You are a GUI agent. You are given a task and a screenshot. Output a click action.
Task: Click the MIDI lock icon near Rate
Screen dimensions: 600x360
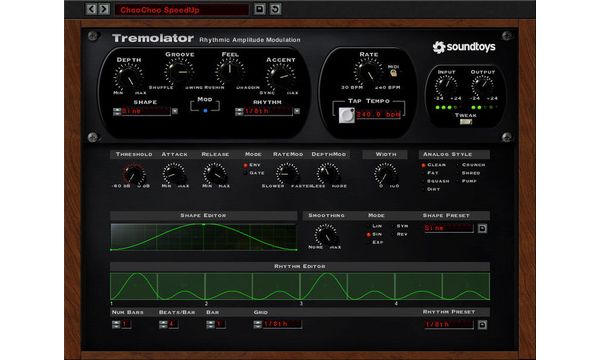click(393, 73)
